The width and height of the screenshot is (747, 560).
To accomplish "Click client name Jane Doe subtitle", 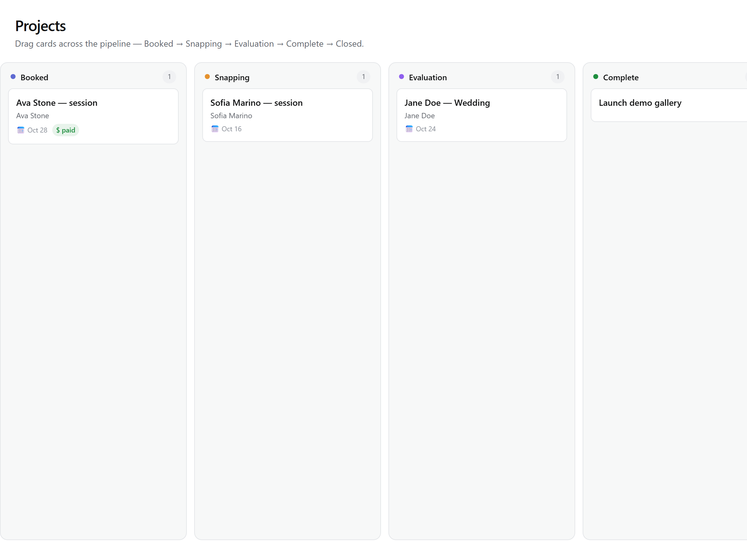I will (420, 116).
